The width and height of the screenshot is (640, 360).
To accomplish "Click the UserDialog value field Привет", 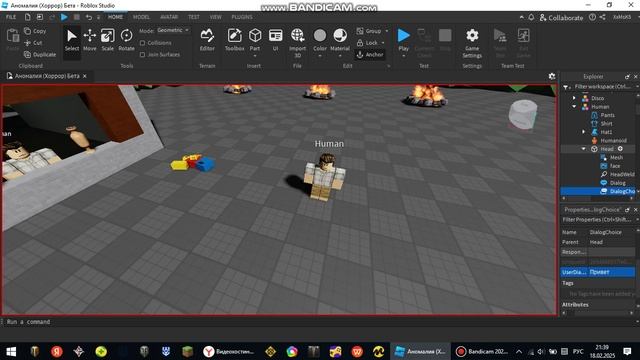I will tap(611, 272).
